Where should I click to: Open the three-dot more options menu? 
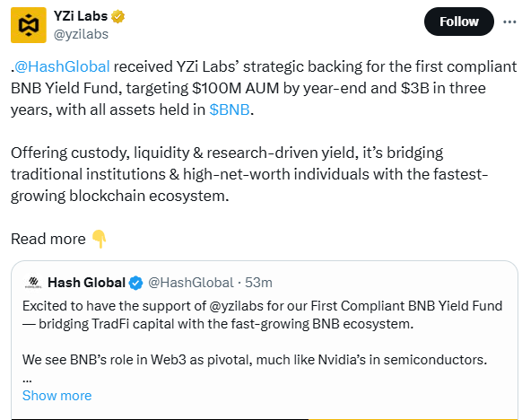509,22
